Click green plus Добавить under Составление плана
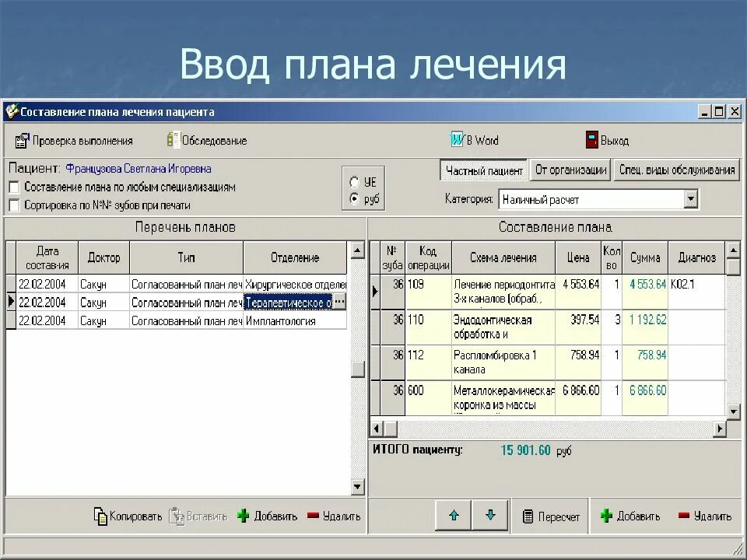The image size is (747, 560). pyautogui.click(x=606, y=516)
